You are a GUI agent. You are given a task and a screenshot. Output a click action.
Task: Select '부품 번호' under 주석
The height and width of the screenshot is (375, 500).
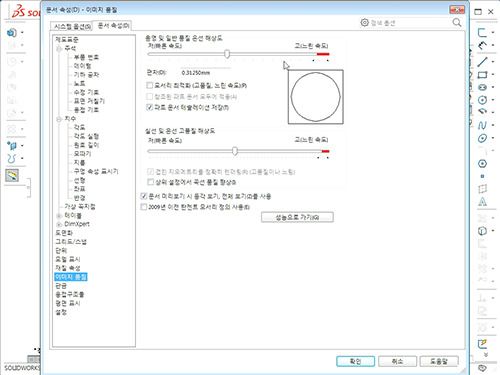point(86,57)
